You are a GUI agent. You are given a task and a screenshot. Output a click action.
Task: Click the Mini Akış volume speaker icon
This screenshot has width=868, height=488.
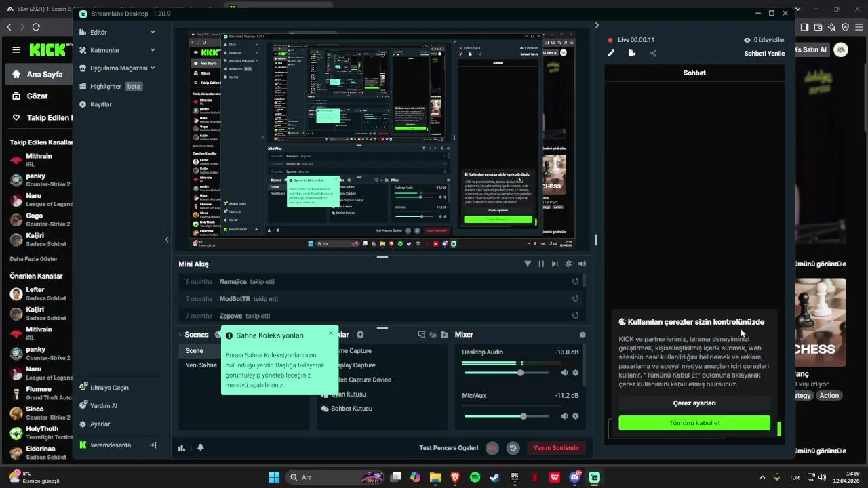[x=582, y=264]
